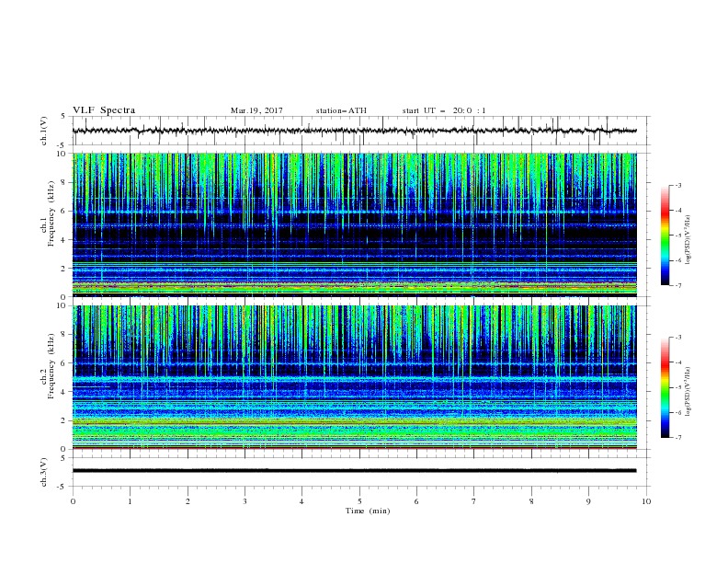Click the "-7" tick on ch.1 colorbar
The width and height of the screenshot is (728, 563).
click(678, 285)
